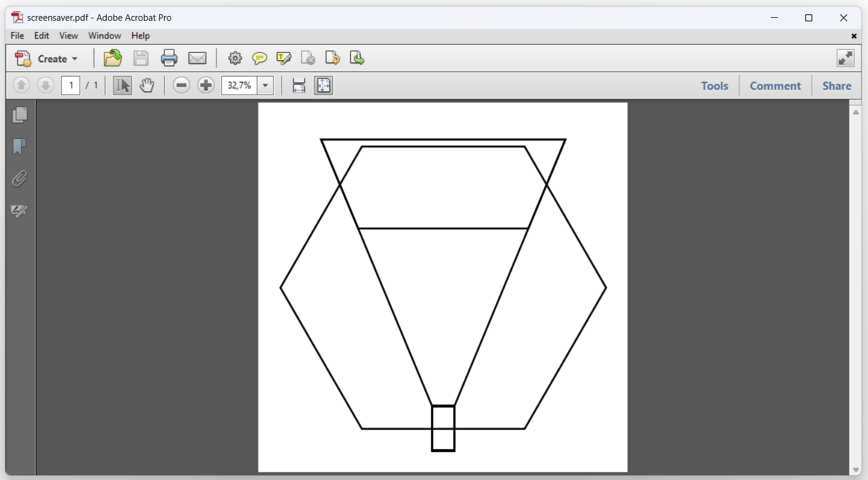Activate the Hand tool
868x480 pixels.
pos(147,85)
